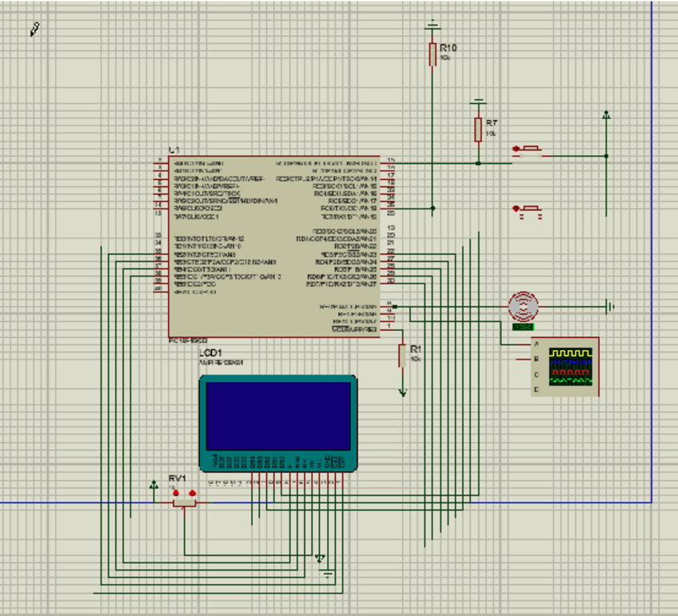
Task: Select the oscilloscope instrument
Action: point(565,366)
